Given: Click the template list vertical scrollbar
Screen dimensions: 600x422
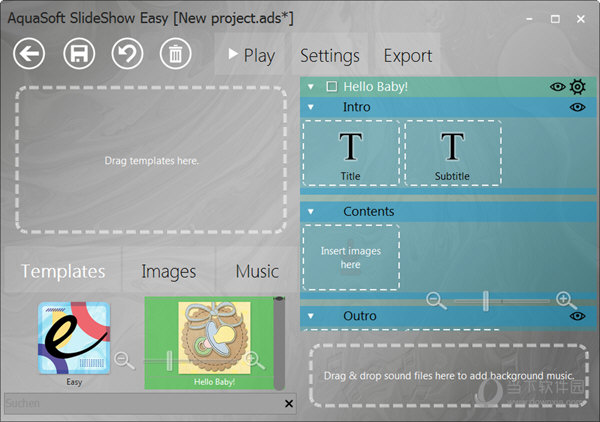Looking at the screenshot, I should tap(279, 343).
